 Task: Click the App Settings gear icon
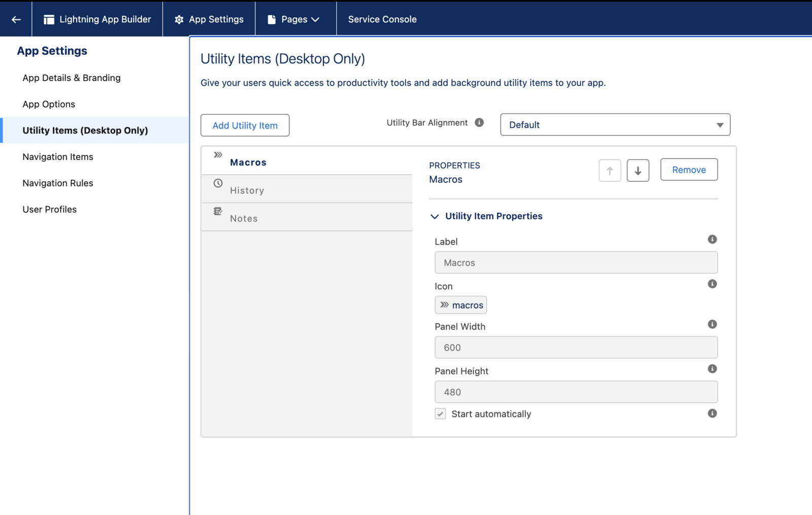tap(179, 19)
